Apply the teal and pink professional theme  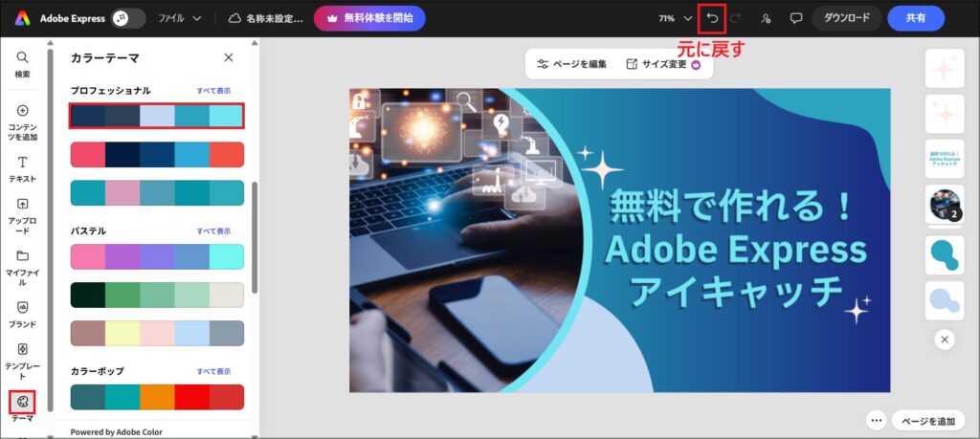157,193
